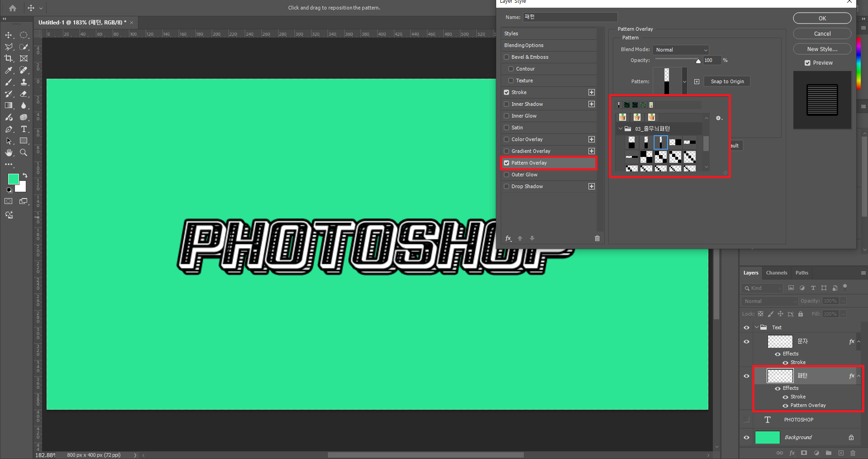Click the Snap to Origin button

tap(727, 81)
